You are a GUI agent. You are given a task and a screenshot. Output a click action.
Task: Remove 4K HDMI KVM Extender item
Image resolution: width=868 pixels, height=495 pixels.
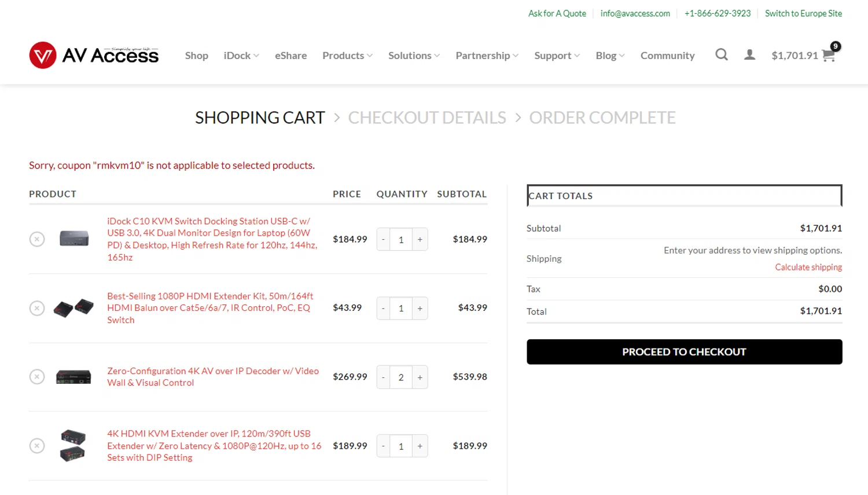pyautogui.click(x=37, y=446)
